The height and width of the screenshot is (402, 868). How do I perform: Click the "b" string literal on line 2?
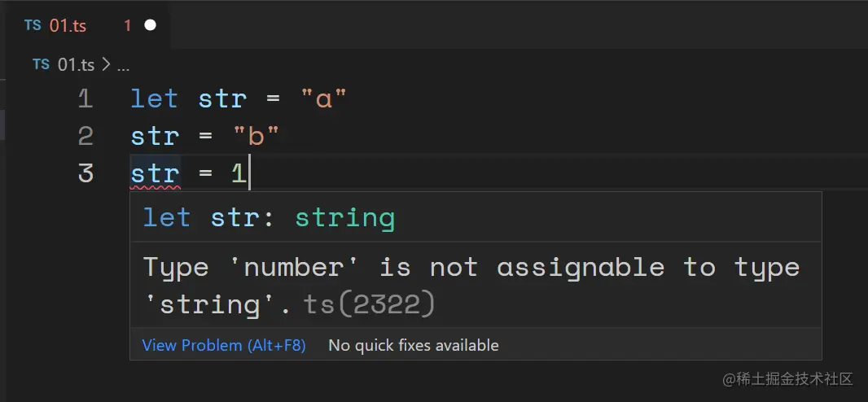point(256,136)
